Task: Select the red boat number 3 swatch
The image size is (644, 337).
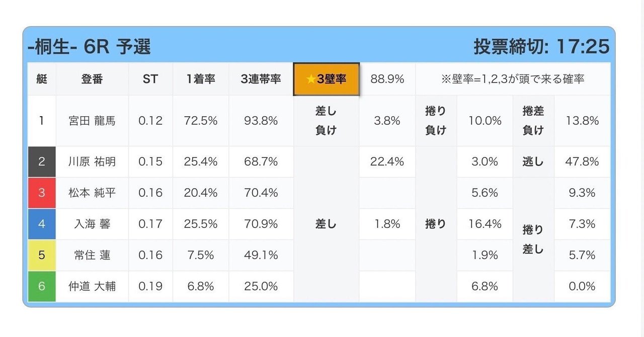Action: tap(42, 193)
